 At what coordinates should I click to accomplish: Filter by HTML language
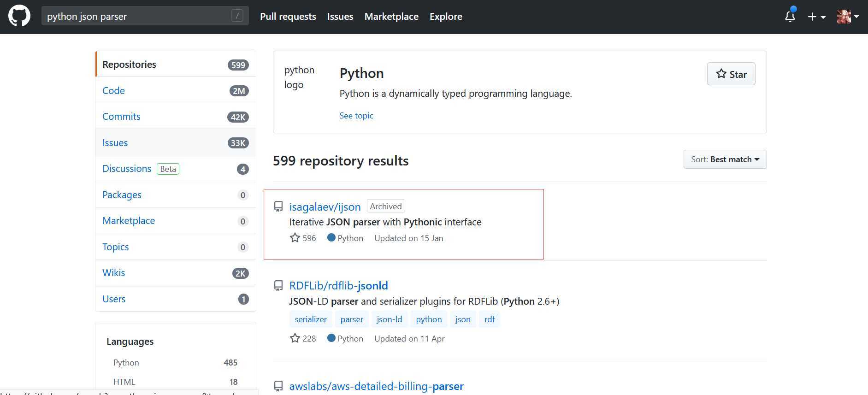pos(175,382)
